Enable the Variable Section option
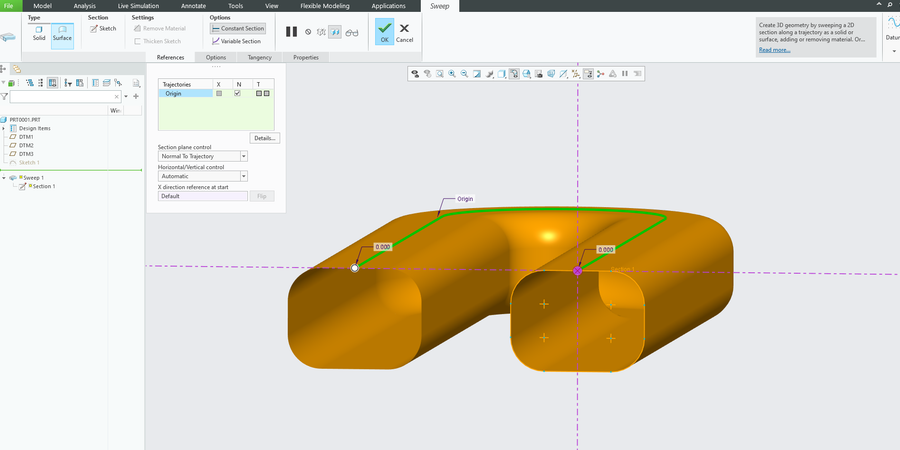 (x=237, y=41)
